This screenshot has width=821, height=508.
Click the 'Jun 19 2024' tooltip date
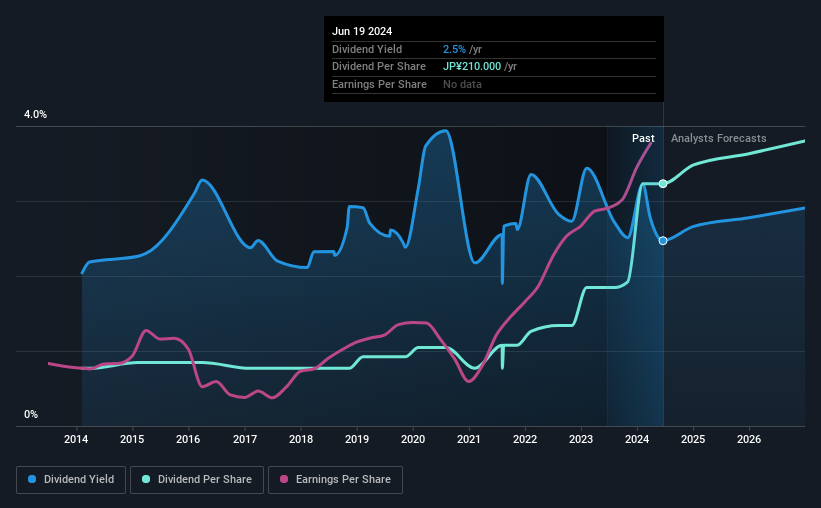pyautogui.click(x=362, y=31)
